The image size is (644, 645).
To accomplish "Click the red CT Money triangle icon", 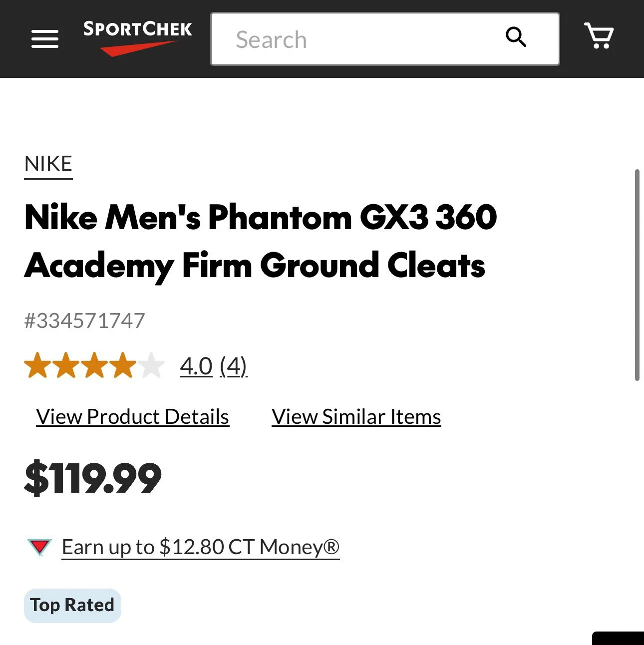I will 39,547.
